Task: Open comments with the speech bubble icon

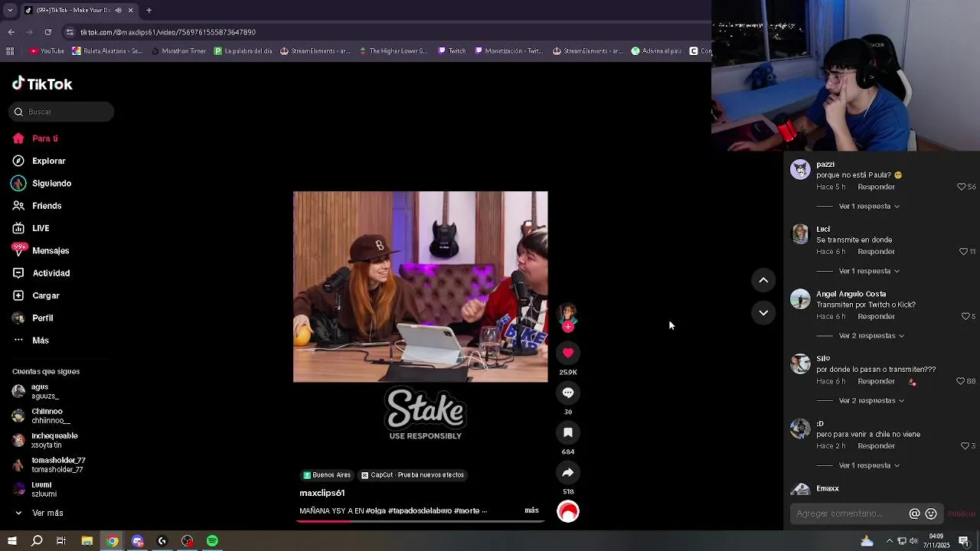Action: pyautogui.click(x=568, y=393)
